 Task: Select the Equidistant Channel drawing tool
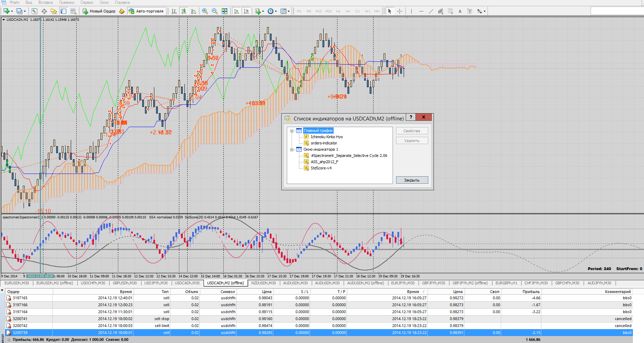pos(440,11)
